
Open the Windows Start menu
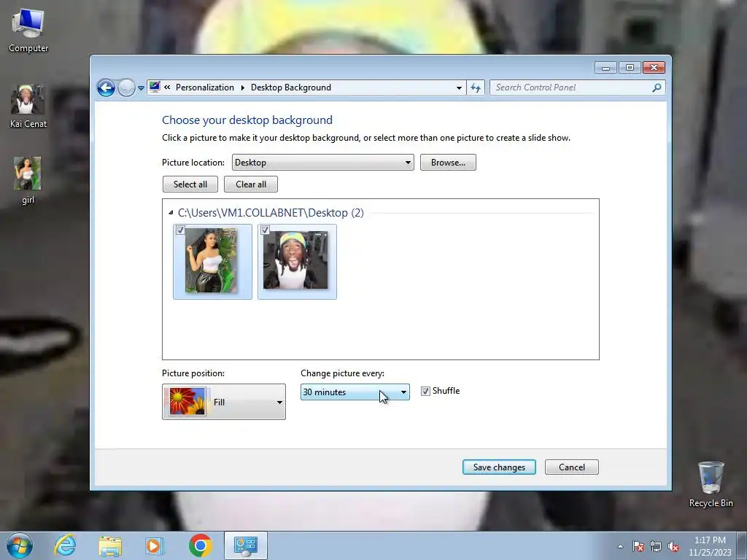tap(19, 545)
